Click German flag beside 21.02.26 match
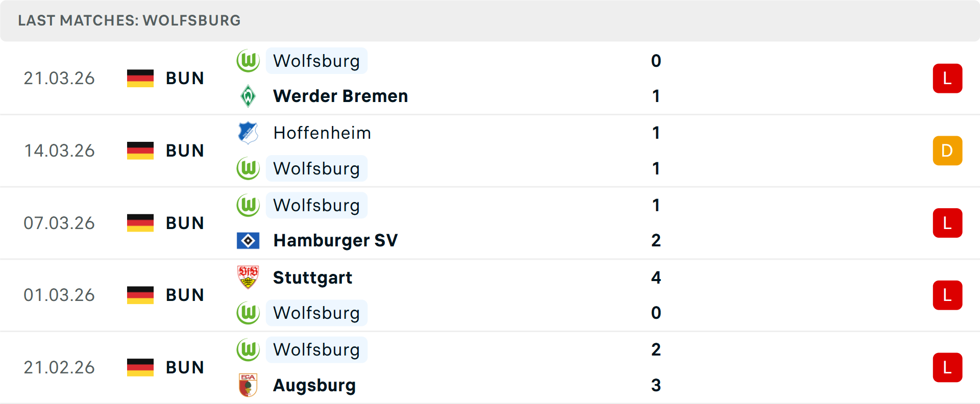 point(140,367)
